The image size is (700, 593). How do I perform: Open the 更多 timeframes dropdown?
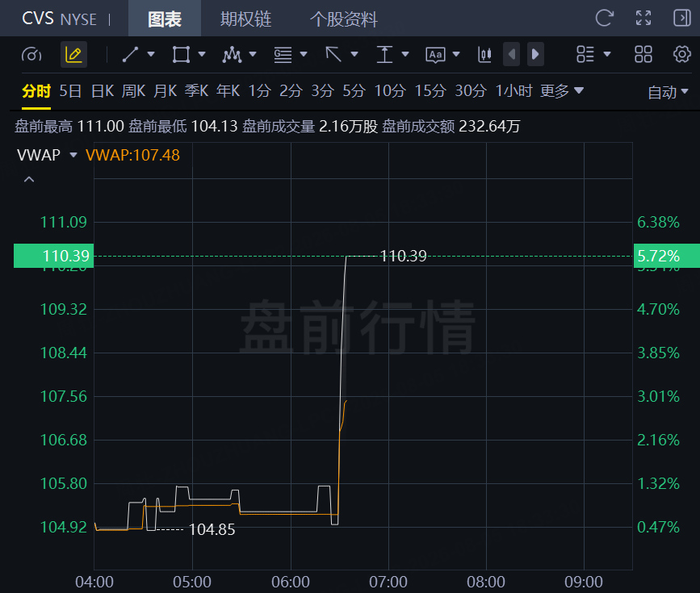(562, 91)
